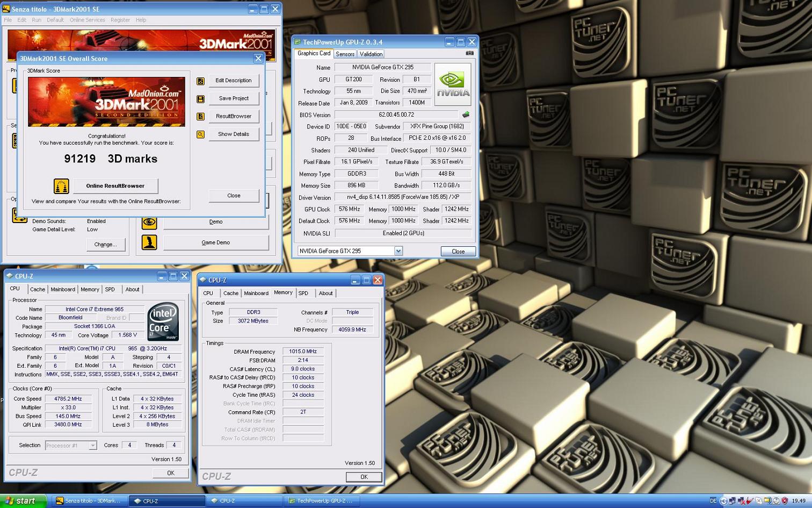Open the GPU selection dropdown in GPU-Z
Viewport: 812px width, 508px height.
coord(398,251)
